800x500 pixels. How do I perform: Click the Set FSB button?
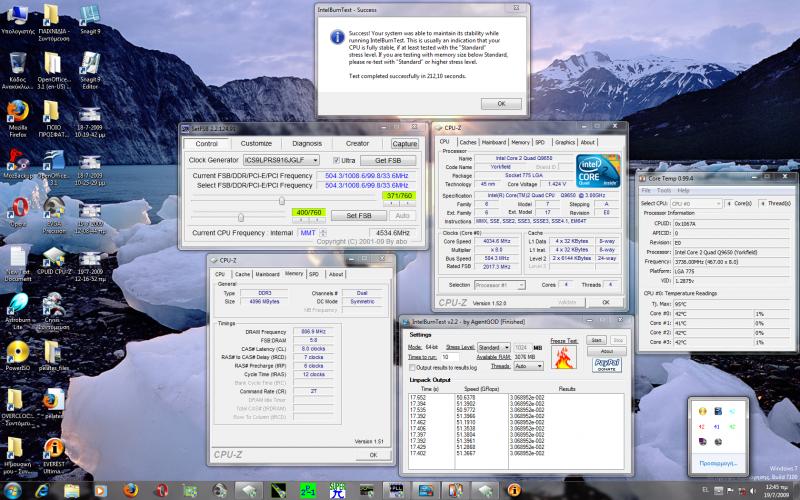coord(359,216)
